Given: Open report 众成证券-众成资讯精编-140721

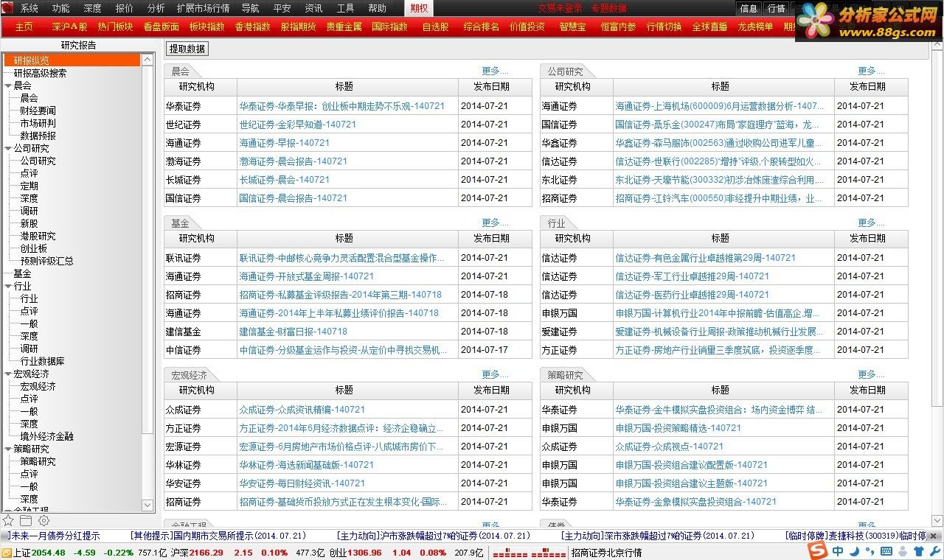Looking at the screenshot, I should coord(302,410).
